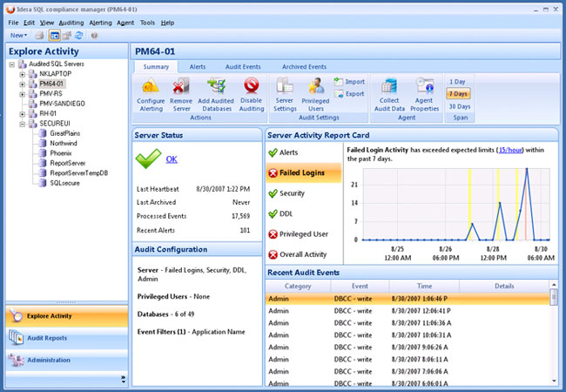Click the OK server status link
The image size is (566, 392).
[x=172, y=159]
